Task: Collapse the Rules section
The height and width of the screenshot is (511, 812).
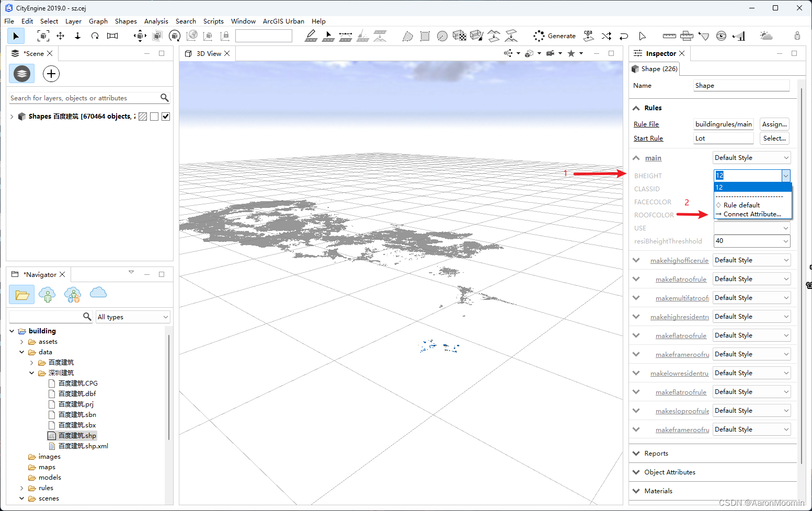Action: pos(636,108)
